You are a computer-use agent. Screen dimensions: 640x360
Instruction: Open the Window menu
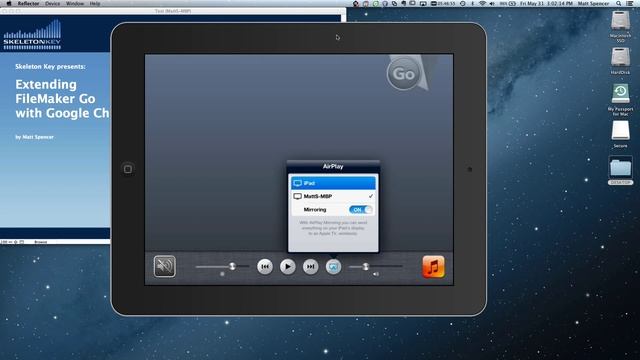(75, 3)
